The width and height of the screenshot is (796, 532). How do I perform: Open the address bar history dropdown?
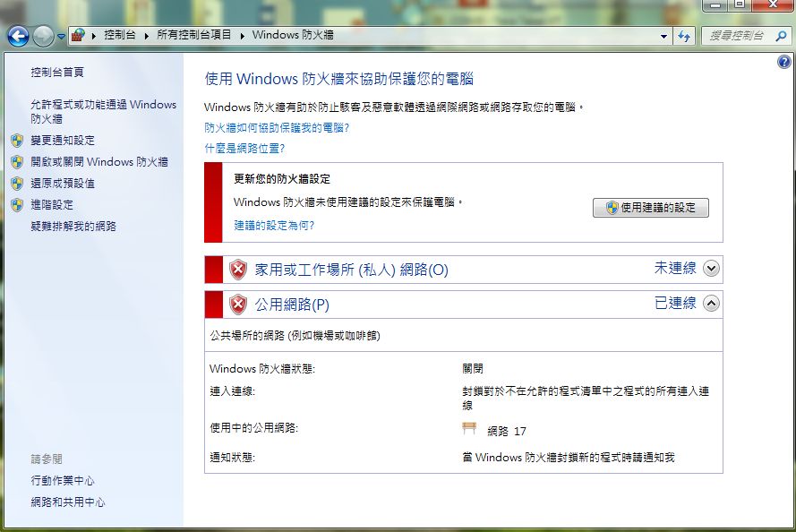[663, 36]
